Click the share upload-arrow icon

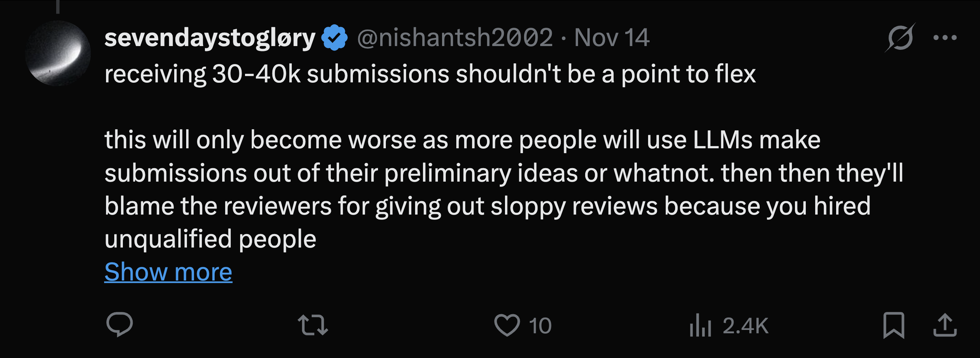point(945,325)
